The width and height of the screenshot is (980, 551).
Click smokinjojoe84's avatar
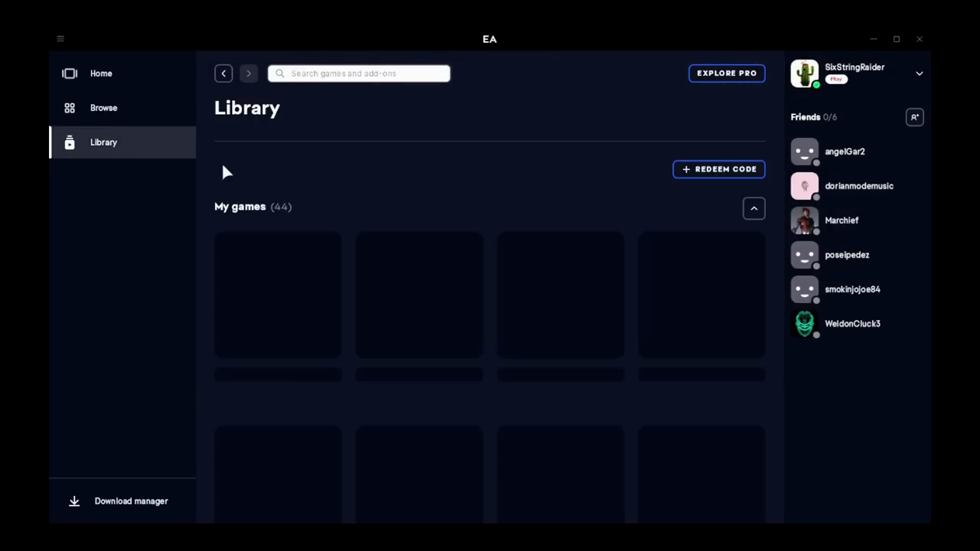click(x=805, y=289)
